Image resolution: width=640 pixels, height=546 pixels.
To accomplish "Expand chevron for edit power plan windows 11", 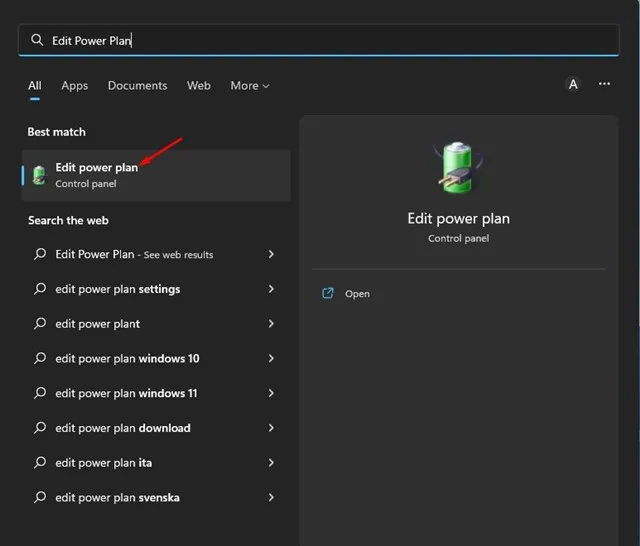I will pyautogui.click(x=271, y=393).
